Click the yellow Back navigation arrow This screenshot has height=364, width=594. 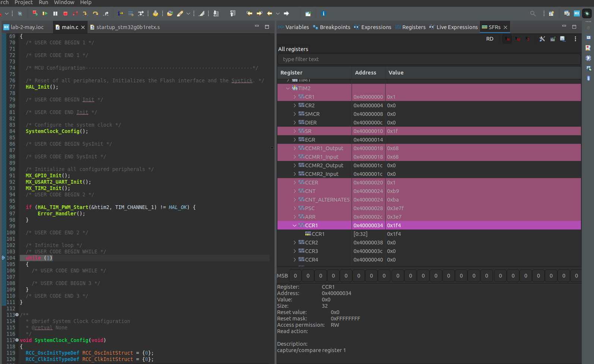pos(270,13)
